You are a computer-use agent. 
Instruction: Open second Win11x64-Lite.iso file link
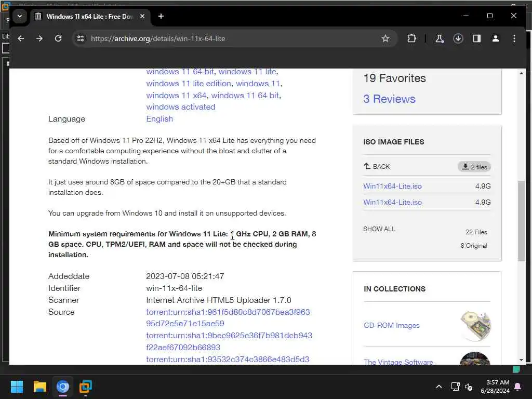point(393,202)
